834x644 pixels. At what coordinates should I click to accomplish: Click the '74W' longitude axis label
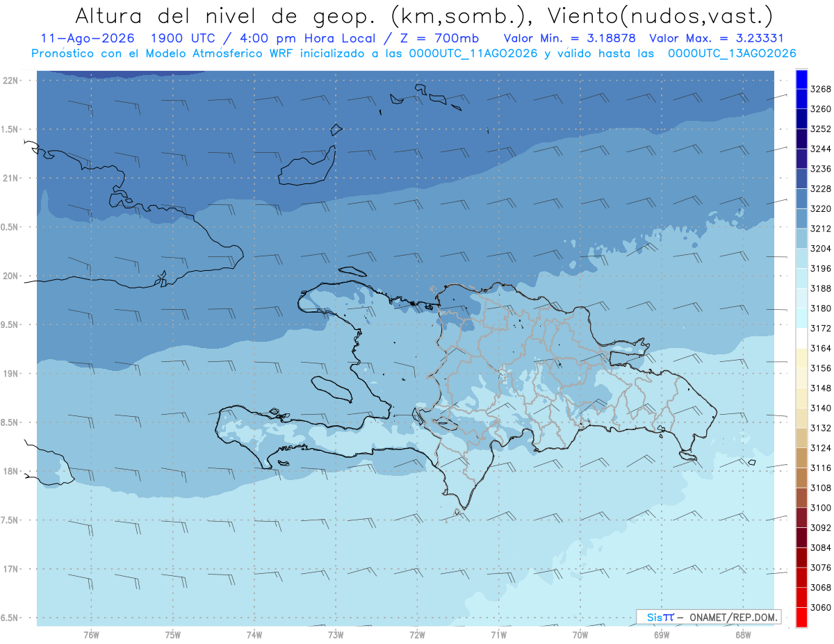[254, 634]
